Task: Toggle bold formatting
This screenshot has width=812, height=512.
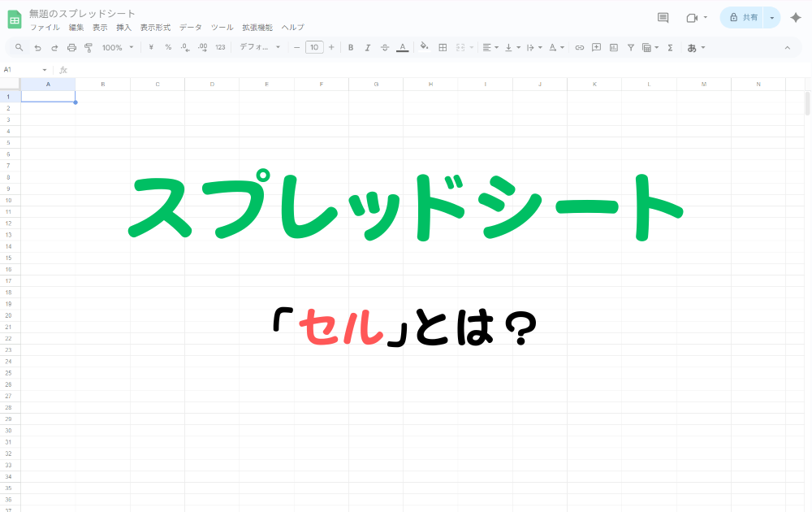Action: pos(351,48)
